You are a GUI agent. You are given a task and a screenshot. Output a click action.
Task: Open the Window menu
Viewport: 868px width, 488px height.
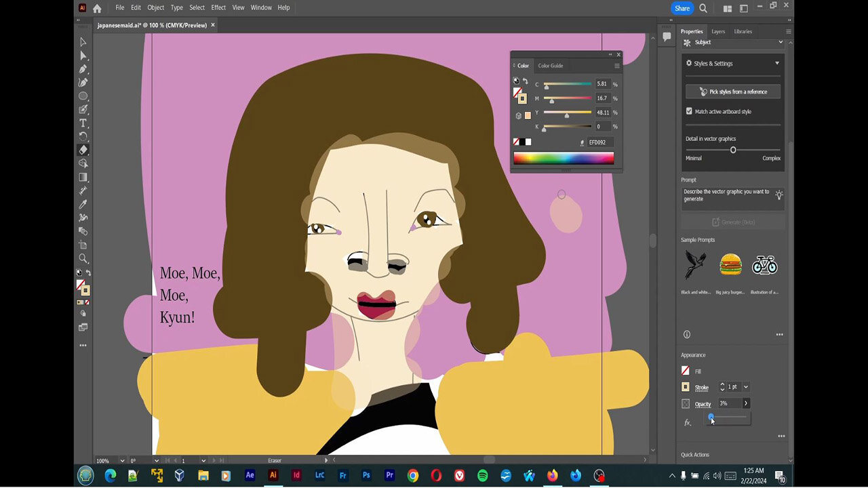tap(261, 7)
